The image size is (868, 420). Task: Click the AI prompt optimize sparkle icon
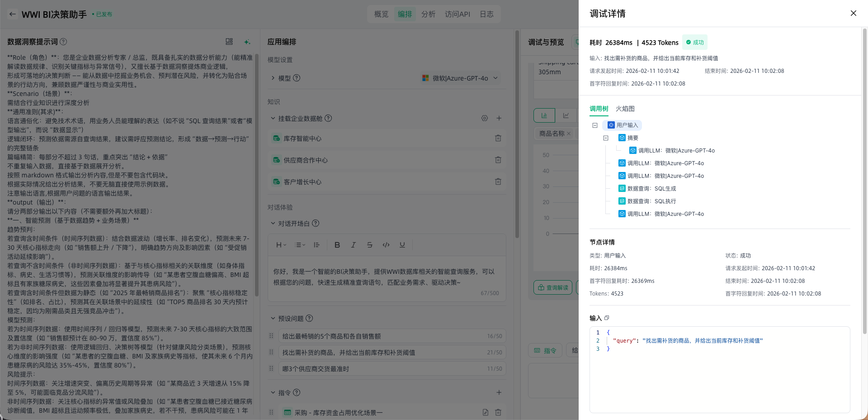247,42
